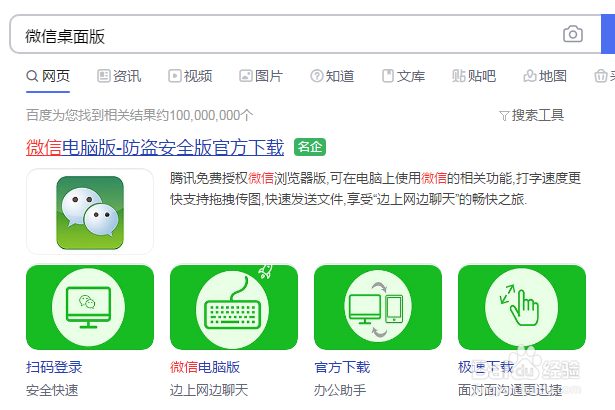Image resolution: width=615 pixels, height=410 pixels.
Task: Open the 微信电脑版 link below the keyboard card
Action: coord(205,367)
